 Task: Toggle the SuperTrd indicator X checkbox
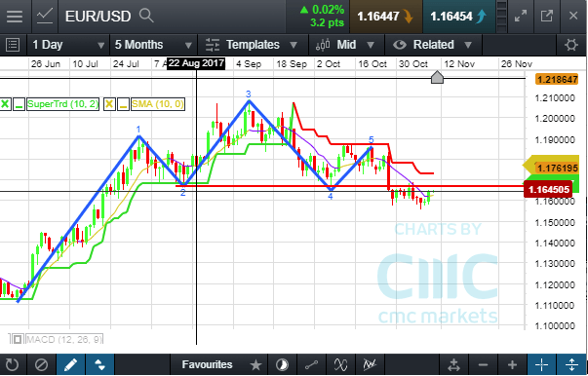[x=5, y=104]
